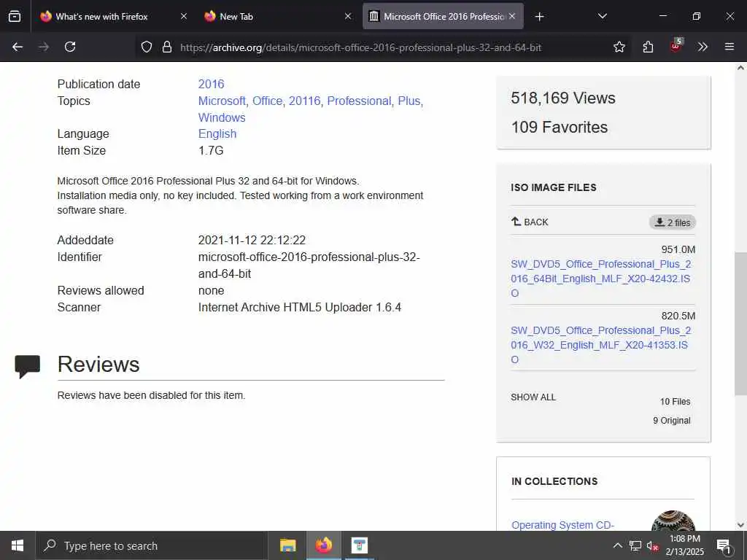Click 518,169 Views statistic text

coord(562,98)
